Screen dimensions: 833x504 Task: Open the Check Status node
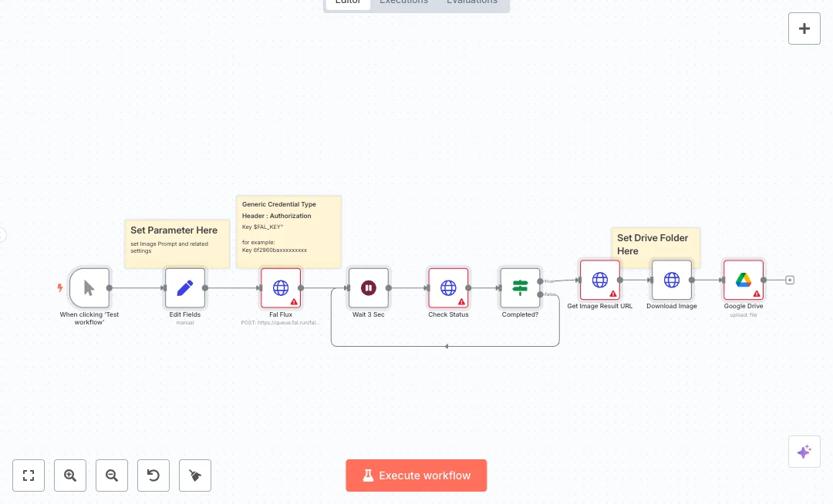point(448,288)
